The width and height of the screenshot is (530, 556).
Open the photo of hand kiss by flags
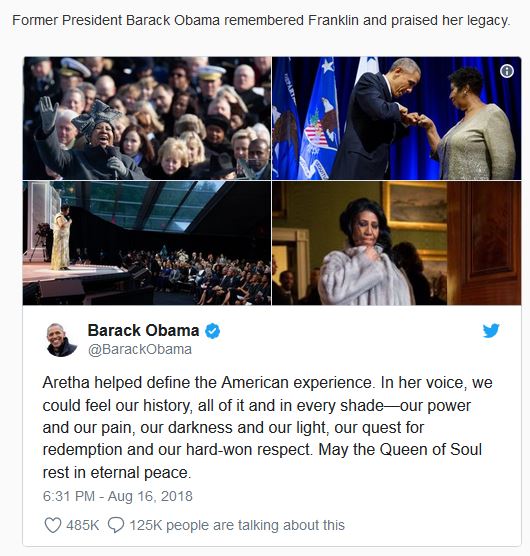397,118
